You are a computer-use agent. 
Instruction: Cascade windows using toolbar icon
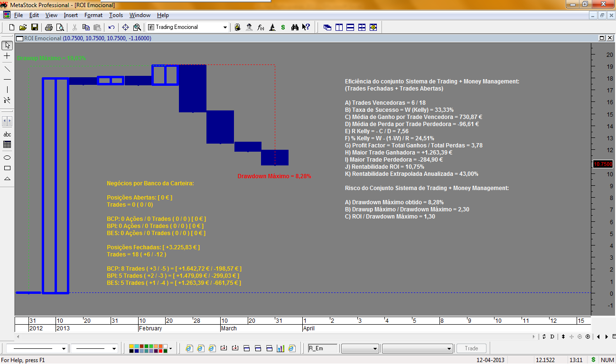[327, 27]
